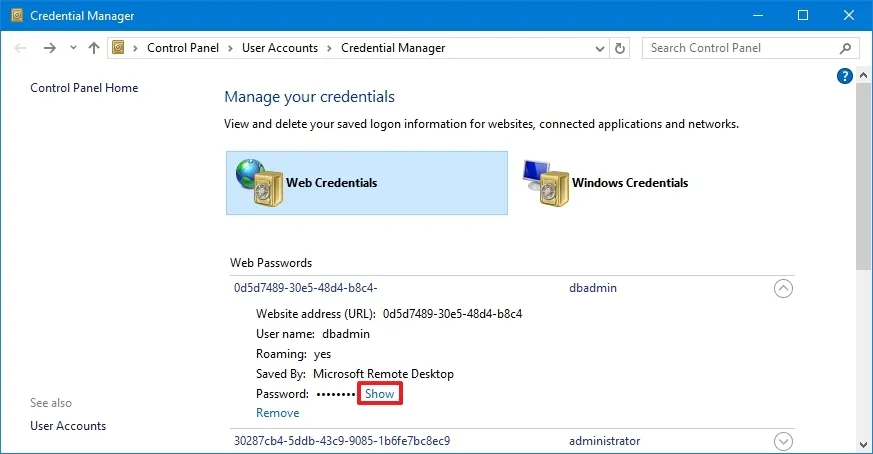Viewport: 873px width, 454px height.
Task: Click the Saved By Microsoft Remote Desktop text
Action: pos(355,374)
